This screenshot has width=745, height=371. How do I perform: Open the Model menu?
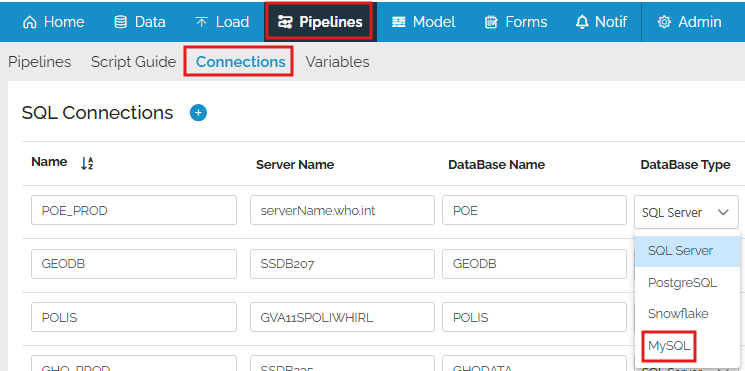coord(423,22)
